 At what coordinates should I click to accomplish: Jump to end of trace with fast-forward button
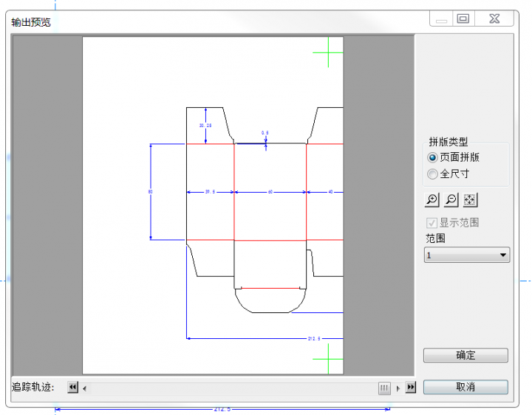point(411,388)
